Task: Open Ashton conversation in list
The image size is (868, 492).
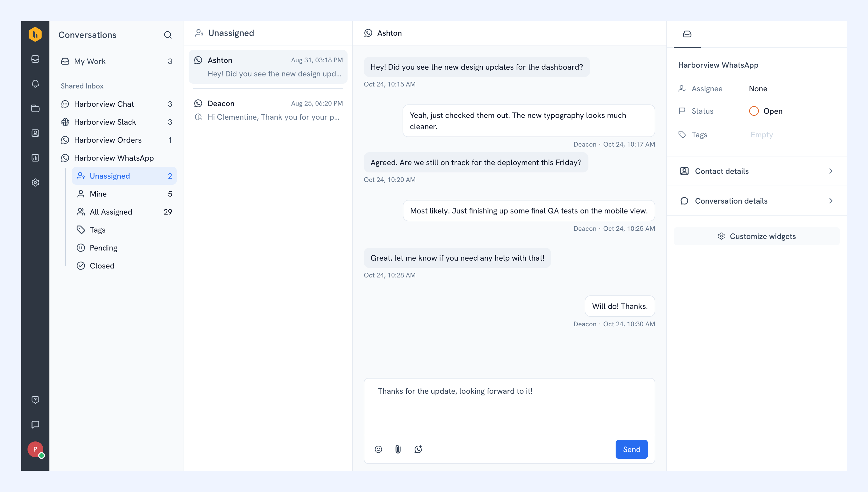Action: (x=268, y=67)
